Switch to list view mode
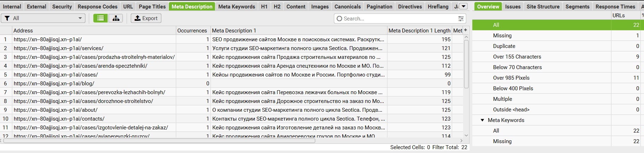Screen dimensions: 644x153 pyautogui.click(x=101, y=18)
